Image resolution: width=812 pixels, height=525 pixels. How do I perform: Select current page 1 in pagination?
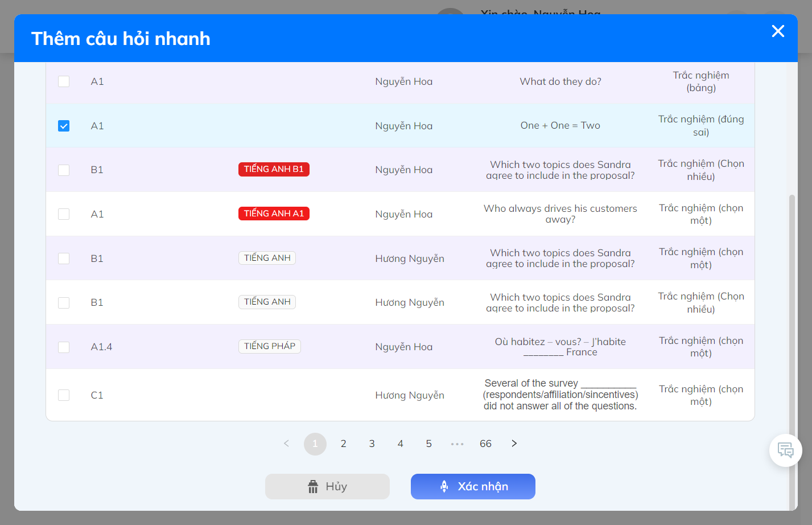tap(315, 444)
